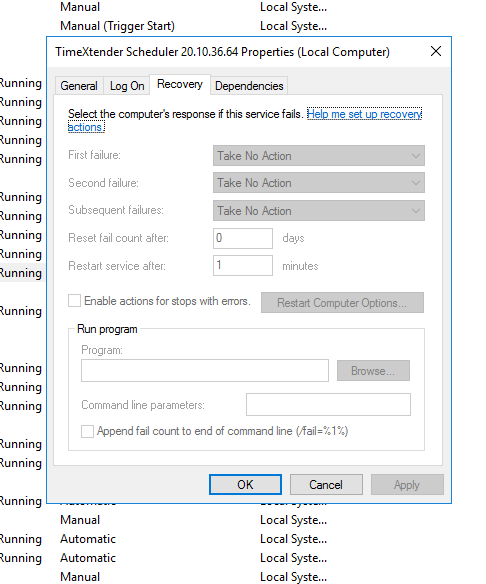Expand the First failure dropdown
Screen dimensions: 486x584
(319, 156)
